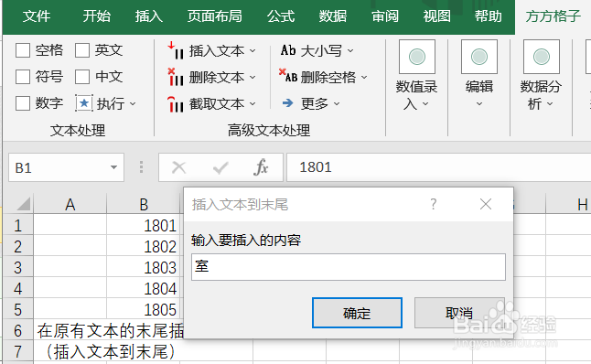The image size is (591, 364).
Task: Select row 6 header
Action: (17, 330)
